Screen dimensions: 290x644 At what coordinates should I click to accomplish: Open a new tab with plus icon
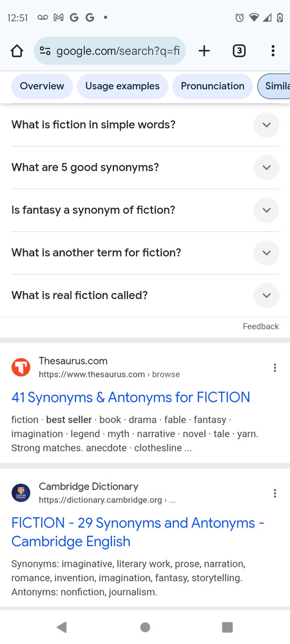pos(204,51)
